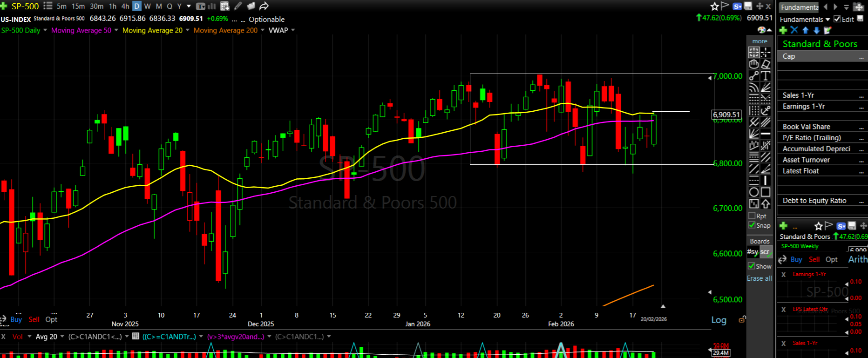
Task: Click the chart move arrows icon
Action: (x=759, y=6)
